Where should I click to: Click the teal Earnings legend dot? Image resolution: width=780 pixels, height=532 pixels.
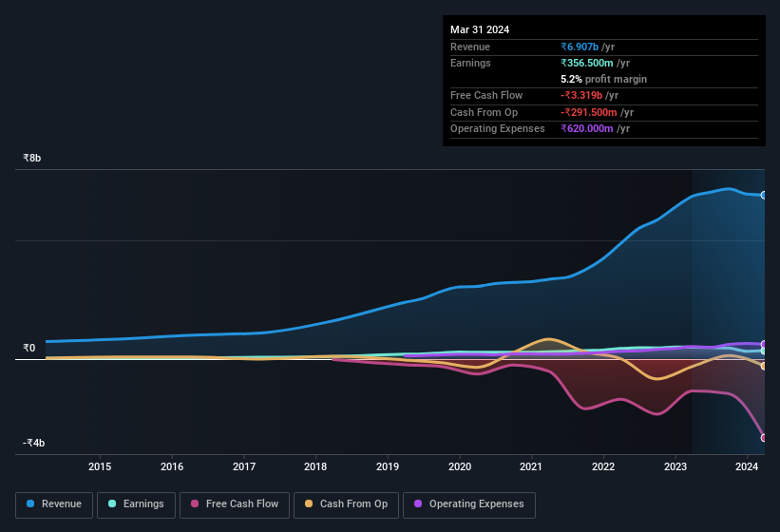(x=112, y=504)
